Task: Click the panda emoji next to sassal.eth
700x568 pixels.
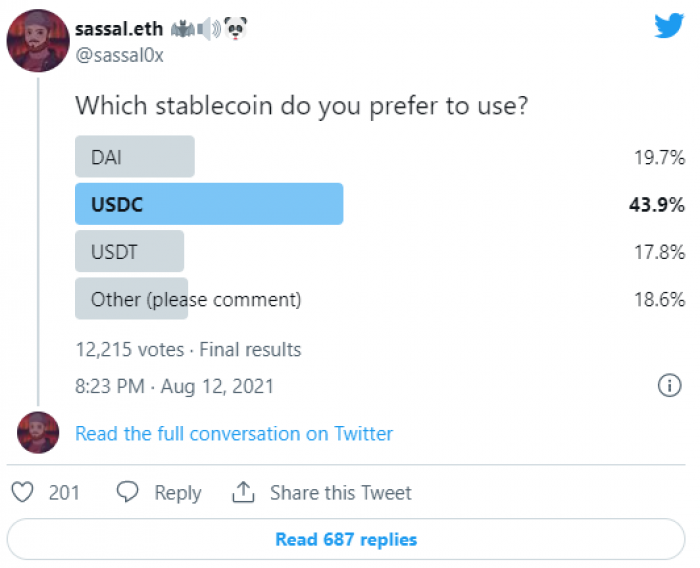Action: pos(236,29)
